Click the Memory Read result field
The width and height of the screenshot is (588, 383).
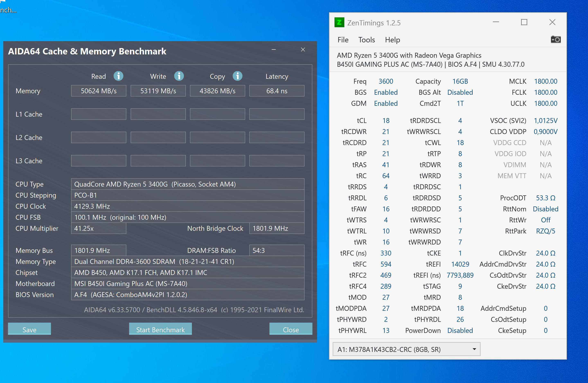[99, 91]
